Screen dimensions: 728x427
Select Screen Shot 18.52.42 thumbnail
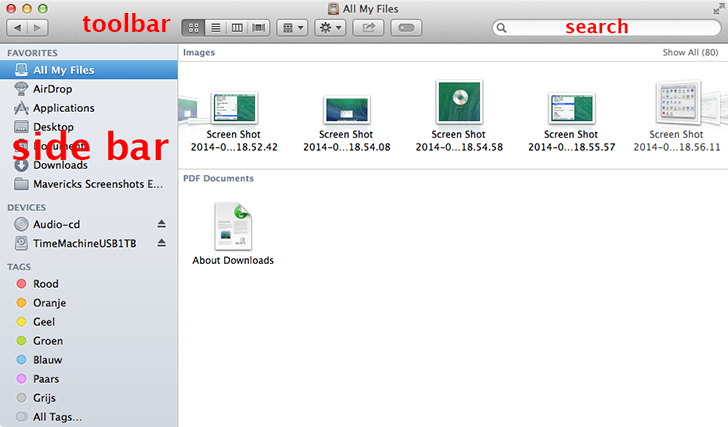(234, 108)
